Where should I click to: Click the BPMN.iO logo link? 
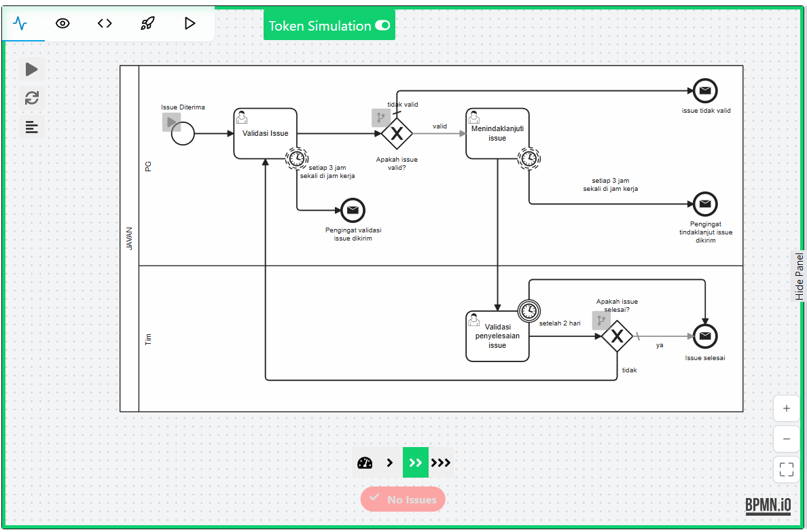768,505
